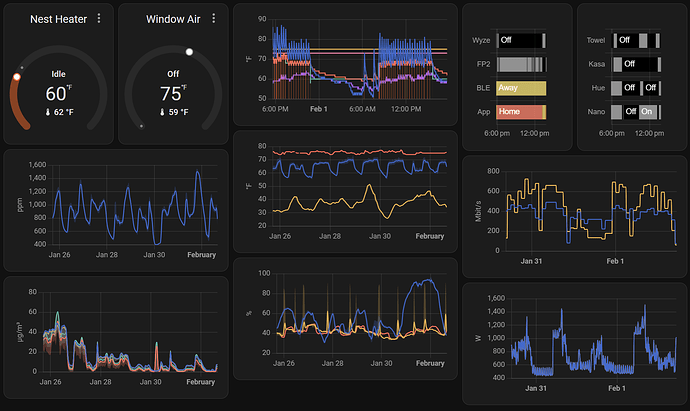Open the FP2 history row label
Viewport: 690px width, 411px height.
point(483,64)
